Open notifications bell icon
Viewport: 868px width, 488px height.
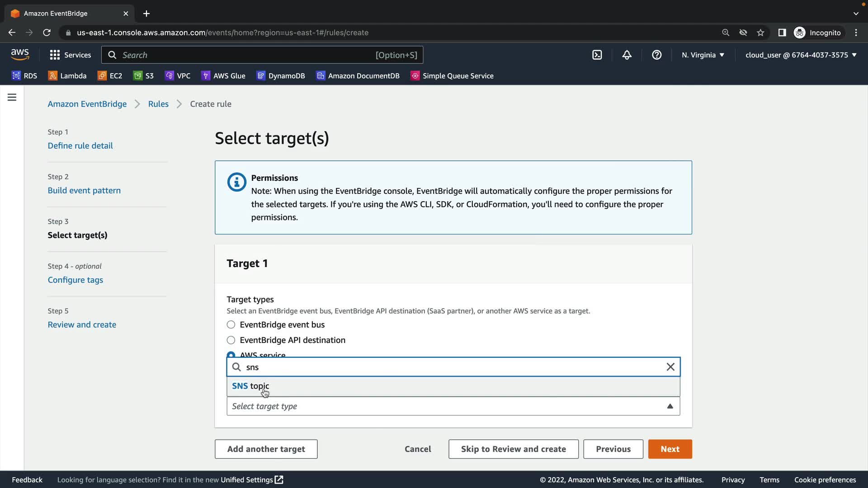click(x=627, y=55)
